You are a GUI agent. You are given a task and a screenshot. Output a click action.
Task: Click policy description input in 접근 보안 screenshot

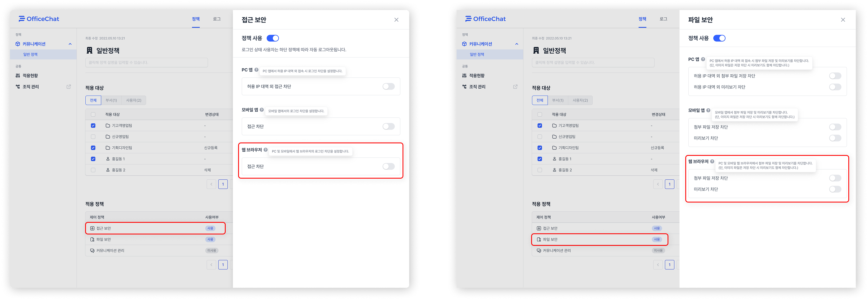pyautogui.click(x=146, y=62)
